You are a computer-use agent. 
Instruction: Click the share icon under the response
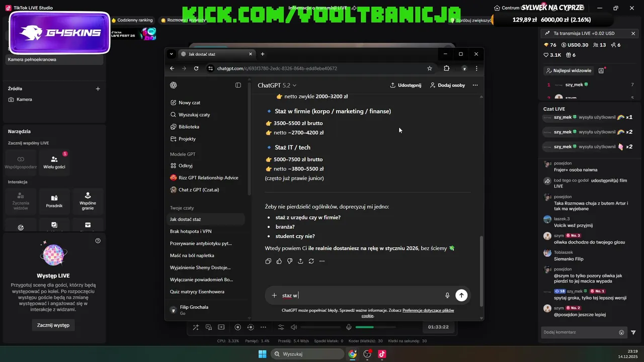click(x=300, y=261)
